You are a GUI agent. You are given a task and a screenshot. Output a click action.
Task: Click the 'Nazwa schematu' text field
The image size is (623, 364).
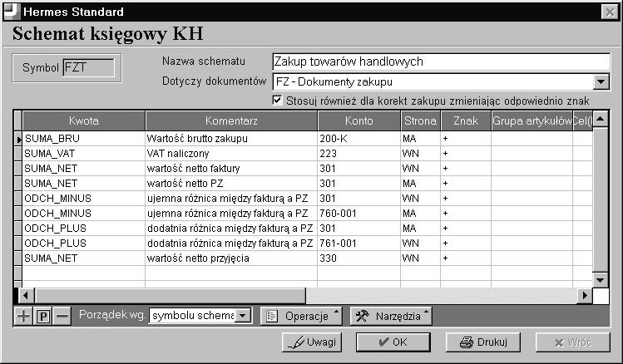coord(441,61)
